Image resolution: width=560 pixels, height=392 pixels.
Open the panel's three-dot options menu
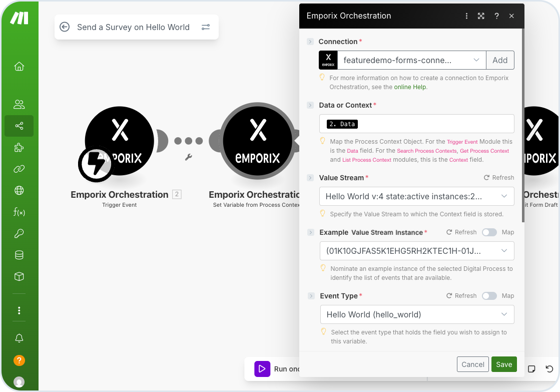pyautogui.click(x=466, y=16)
